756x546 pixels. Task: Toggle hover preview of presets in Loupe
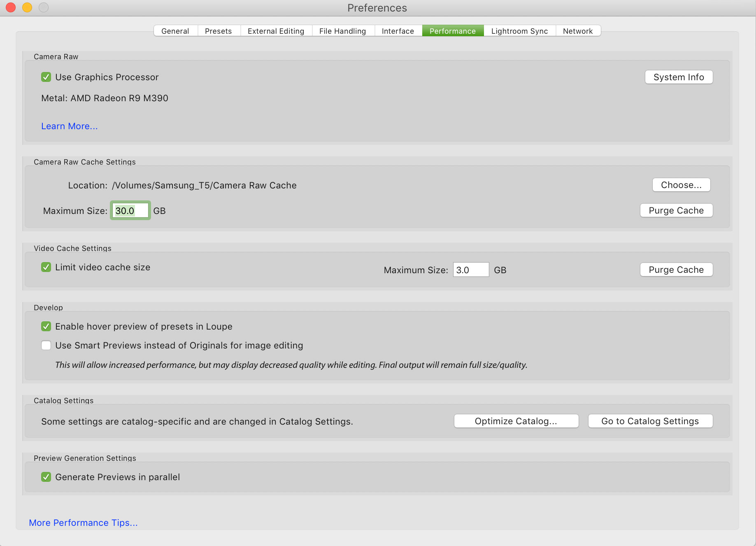pyautogui.click(x=46, y=326)
